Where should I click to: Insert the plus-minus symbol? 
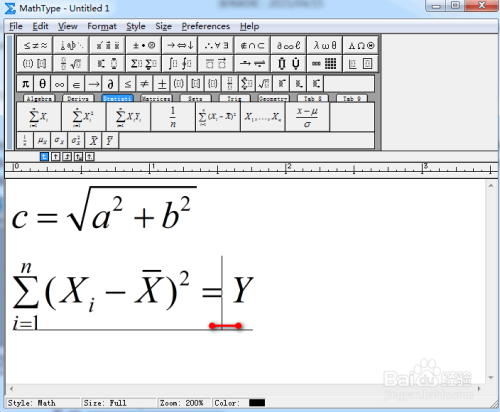coord(162,84)
